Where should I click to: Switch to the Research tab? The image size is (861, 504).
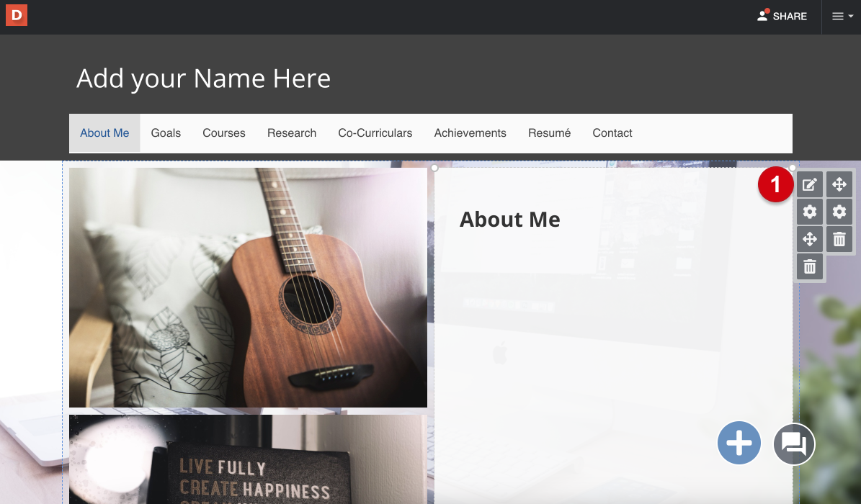click(292, 133)
